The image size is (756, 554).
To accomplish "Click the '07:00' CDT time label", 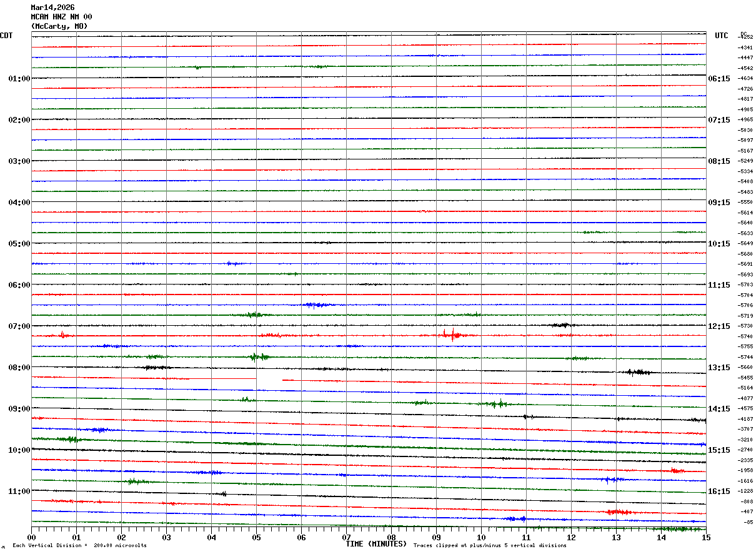I will (19, 326).
